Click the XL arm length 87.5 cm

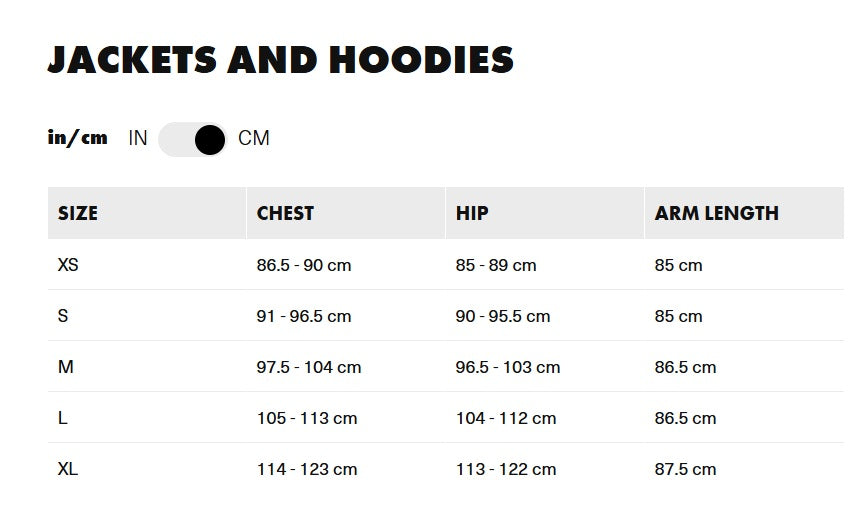(x=685, y=469)
